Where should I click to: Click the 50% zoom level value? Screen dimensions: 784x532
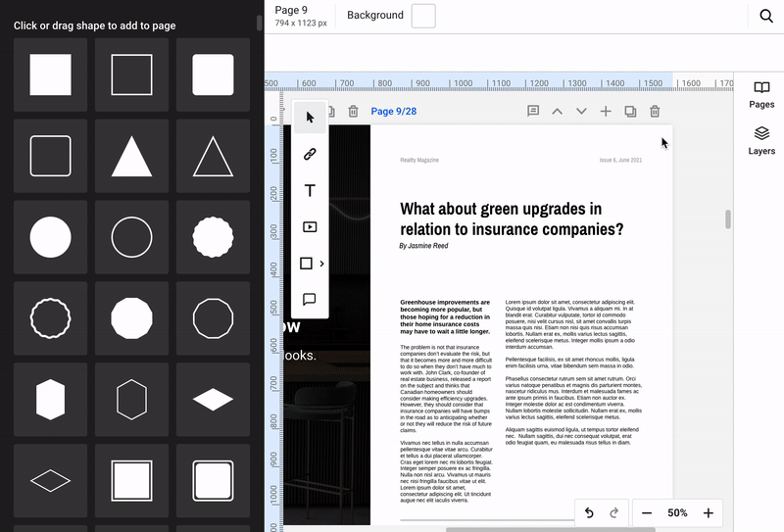pyautogui.click(x=677, y=513)
